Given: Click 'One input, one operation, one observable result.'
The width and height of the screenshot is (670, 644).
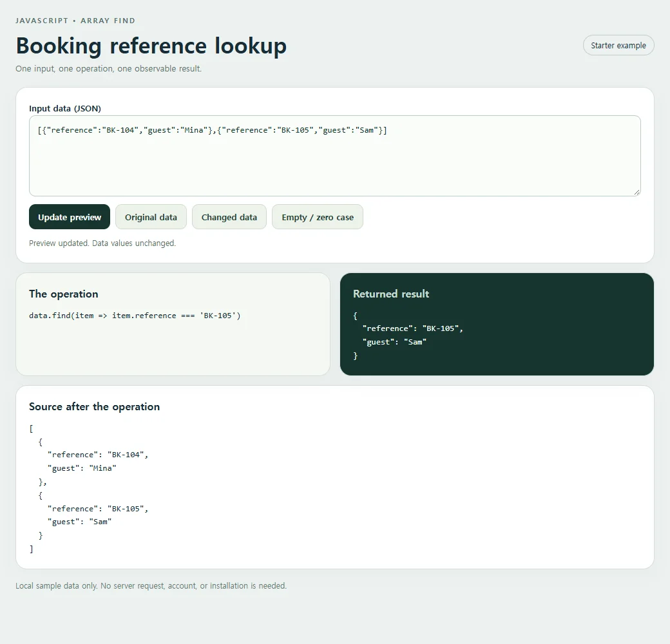Looking at the screenshot, I should 108,69.
